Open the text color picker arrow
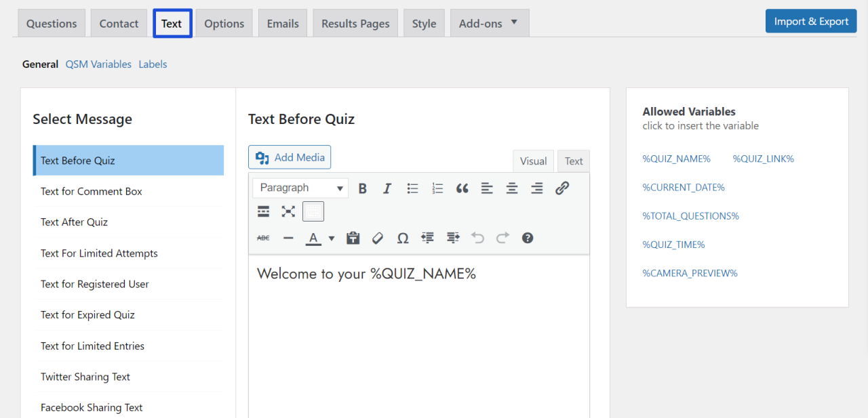Image resolution: width=868 pixels, height=418 pixels. (332, 238)
